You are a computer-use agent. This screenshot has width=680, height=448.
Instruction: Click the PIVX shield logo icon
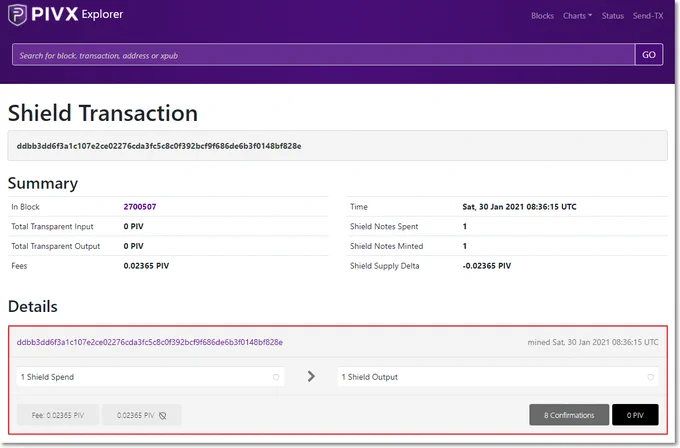(x=17, y=15)
